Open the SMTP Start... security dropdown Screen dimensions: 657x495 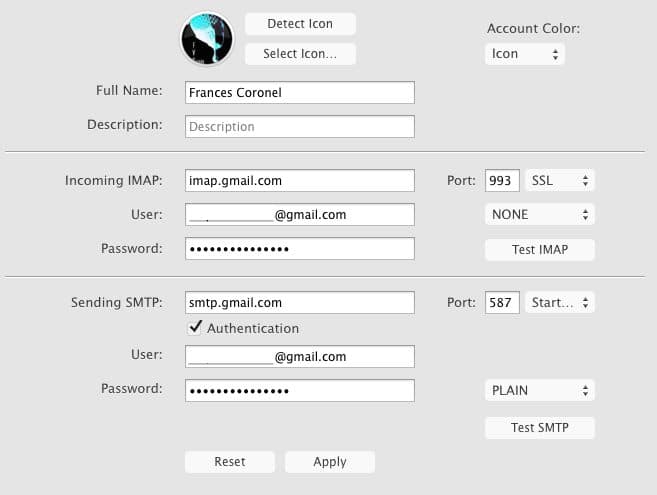[560, 302]
